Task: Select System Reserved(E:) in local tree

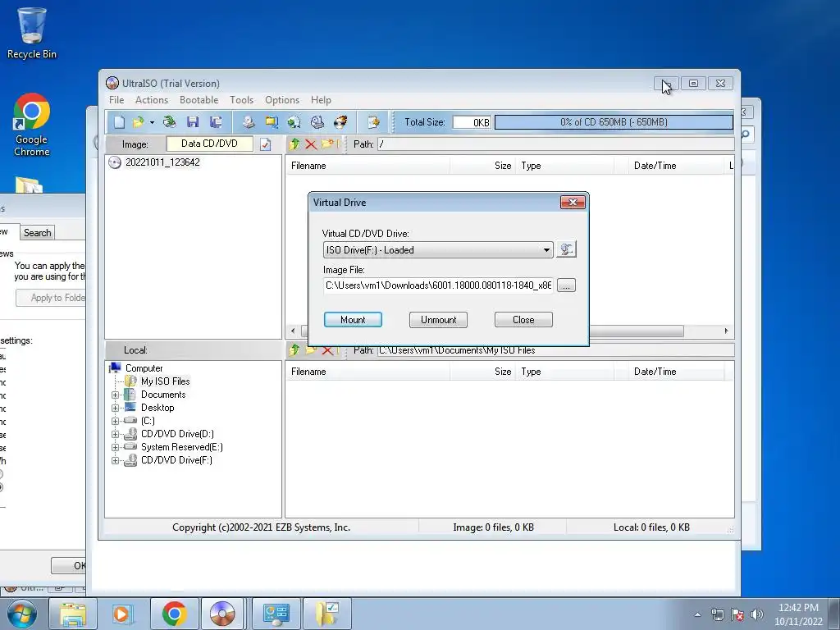Action: [x=181, y=447]
